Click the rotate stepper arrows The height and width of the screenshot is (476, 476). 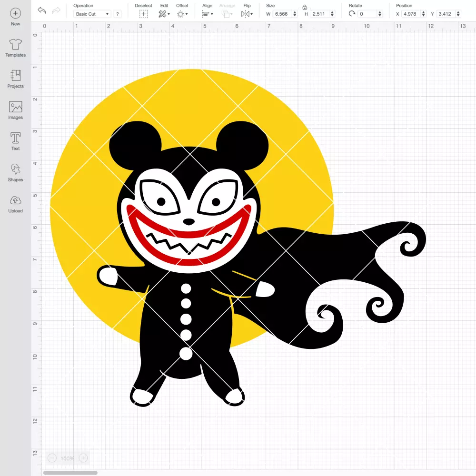pyautogui.click(x=380, y=14)
